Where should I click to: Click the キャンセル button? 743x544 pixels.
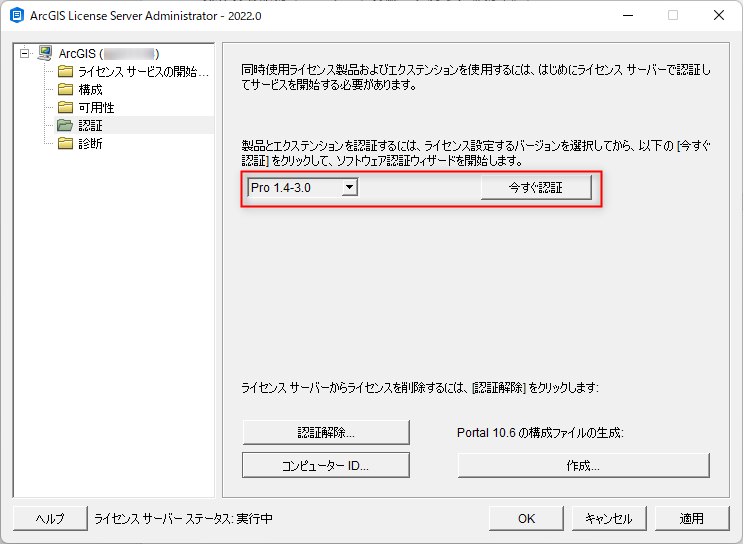(x=609, y=518)
